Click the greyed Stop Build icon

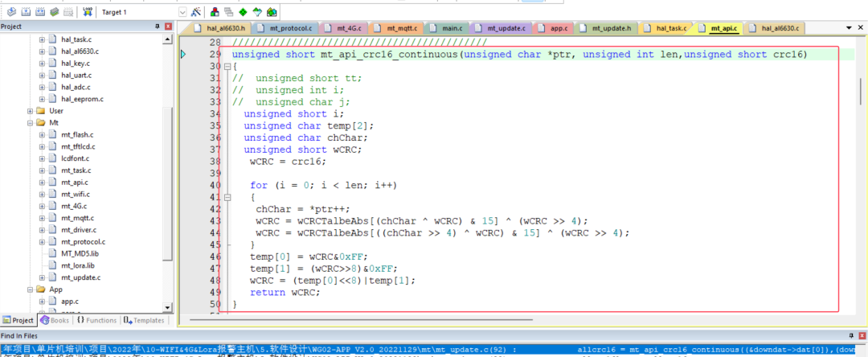click(x=68, y=11)
